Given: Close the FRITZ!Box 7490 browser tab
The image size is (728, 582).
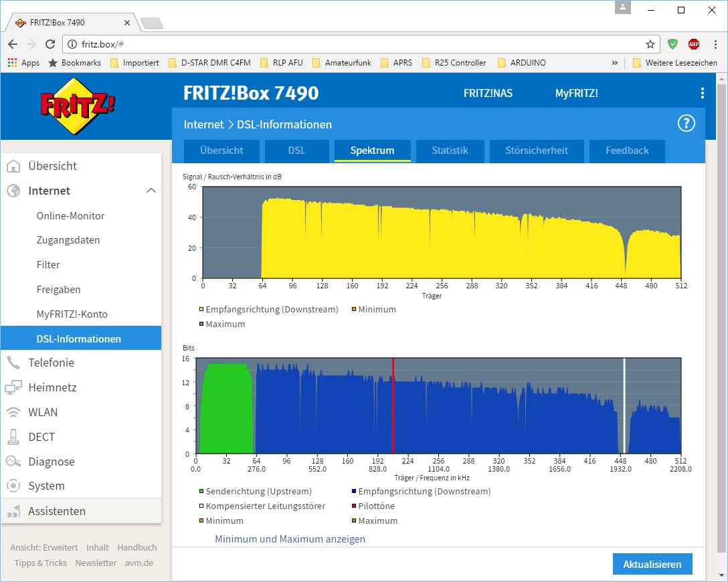Looking at the screenshot, I should (127, 22).
